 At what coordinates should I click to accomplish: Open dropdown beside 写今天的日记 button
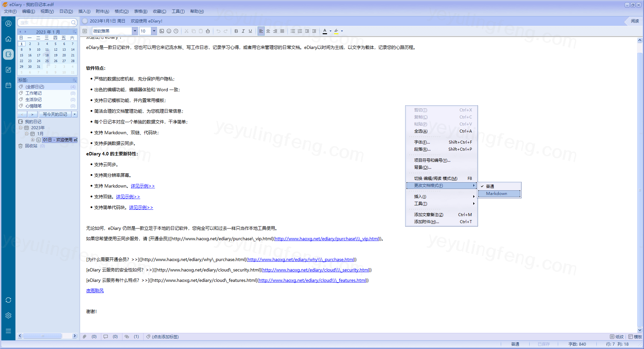75,114
